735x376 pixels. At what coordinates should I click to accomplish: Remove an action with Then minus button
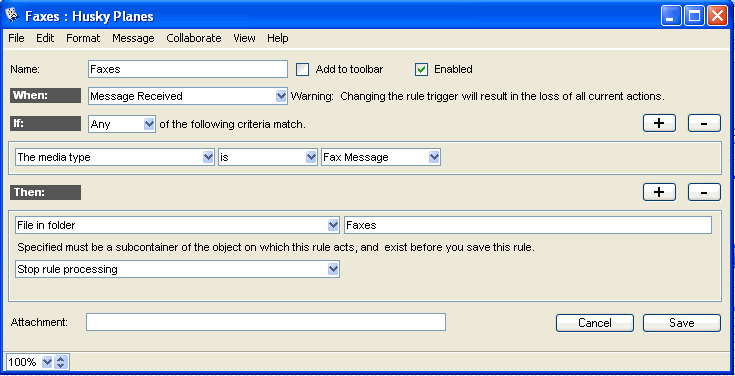point(704,192)
